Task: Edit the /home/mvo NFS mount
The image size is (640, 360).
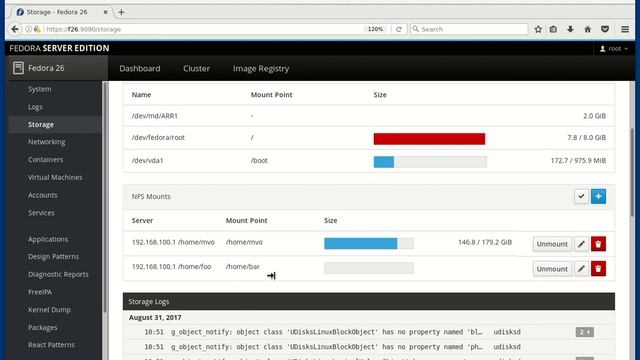Action: (x=581, y=244)
